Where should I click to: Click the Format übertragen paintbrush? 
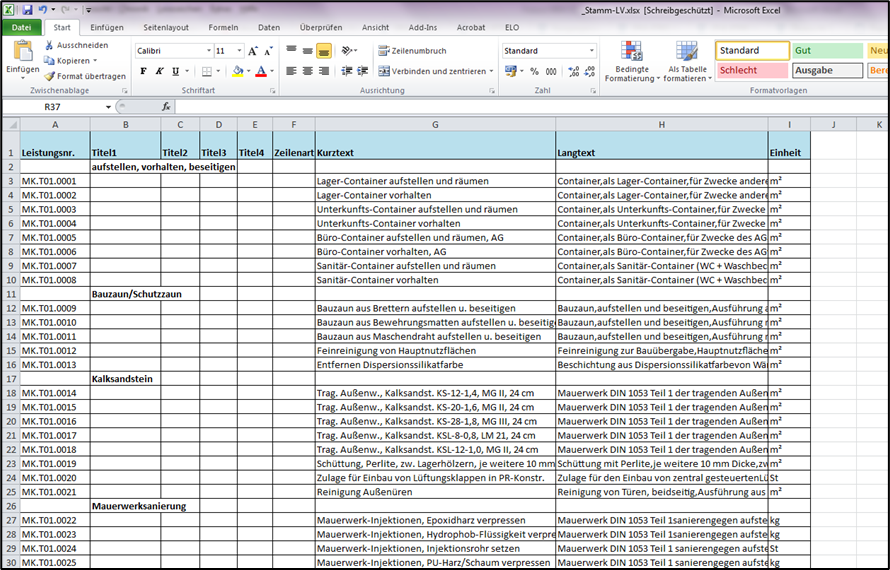(x=50, y=76)
